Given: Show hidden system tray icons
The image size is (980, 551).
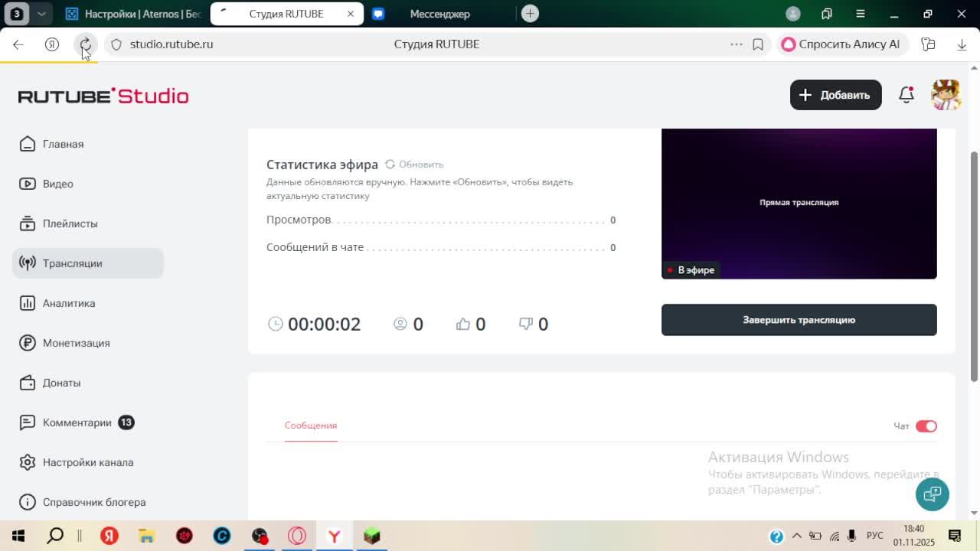Looking at the screenshot, I should (x=797, y=536).
